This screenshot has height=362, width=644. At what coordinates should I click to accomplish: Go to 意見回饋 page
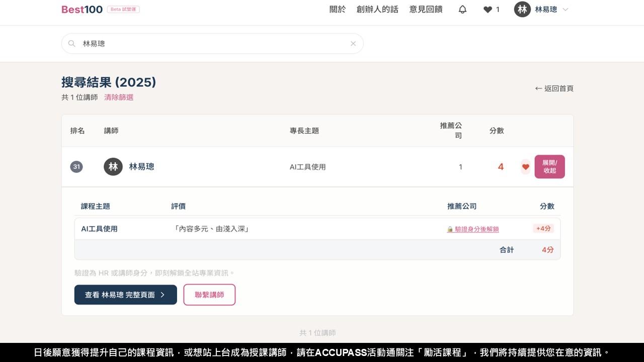pos(426,10)
